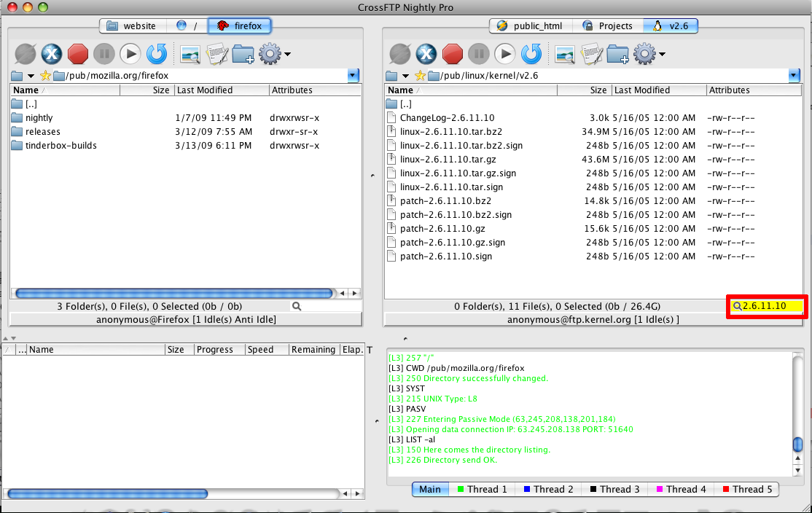This screenshot has width=812, height=513.
Task: Open the gear settings menu in firefox pane
Action: (274, 54)
